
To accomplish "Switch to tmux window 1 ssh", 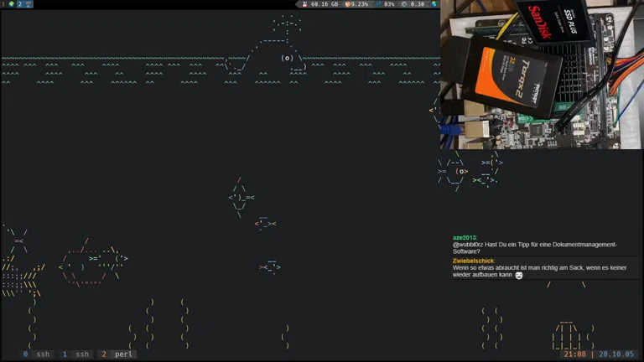I will pos(75,354).
